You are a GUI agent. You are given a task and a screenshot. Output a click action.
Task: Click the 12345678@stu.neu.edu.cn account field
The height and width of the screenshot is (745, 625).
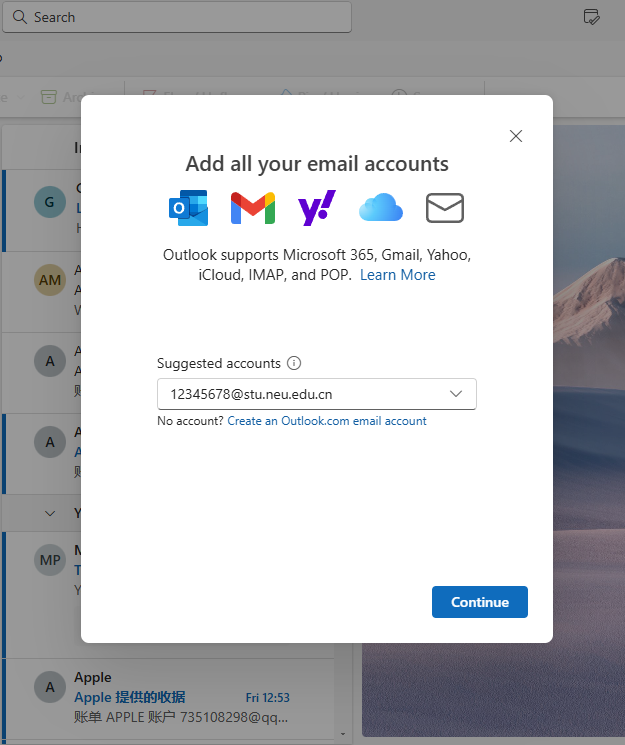click(x=317, y=394)
